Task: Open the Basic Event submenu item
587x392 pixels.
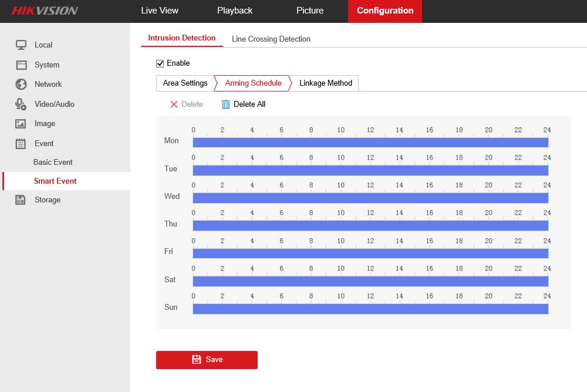Action: tap(53, 162)
